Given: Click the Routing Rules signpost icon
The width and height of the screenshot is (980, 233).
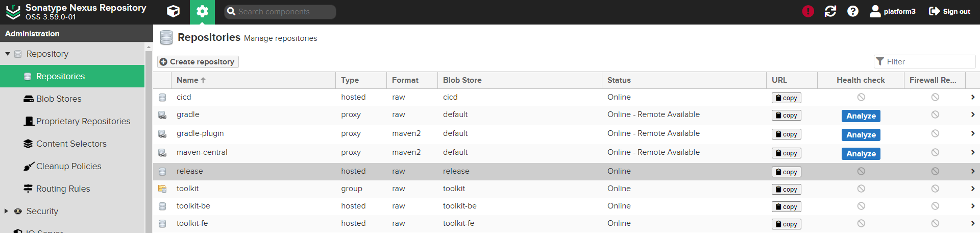Looking at the screenshot, I should (28, 189).
